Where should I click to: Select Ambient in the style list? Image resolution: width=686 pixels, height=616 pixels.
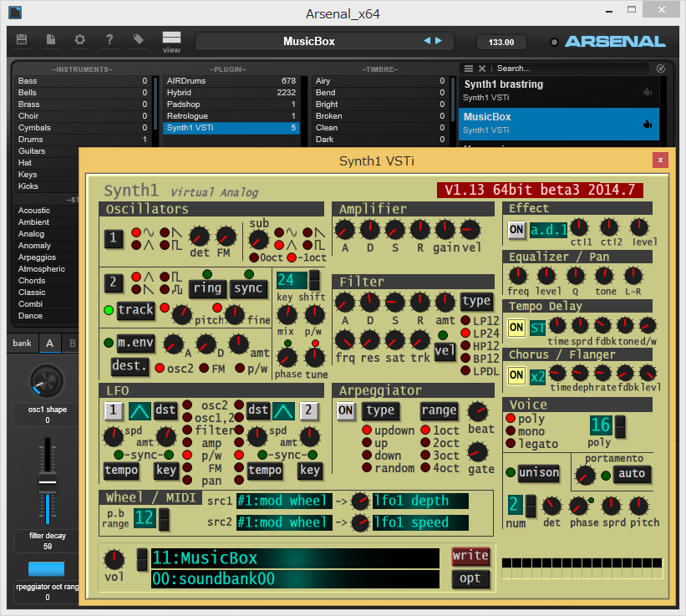click(47, 221)
